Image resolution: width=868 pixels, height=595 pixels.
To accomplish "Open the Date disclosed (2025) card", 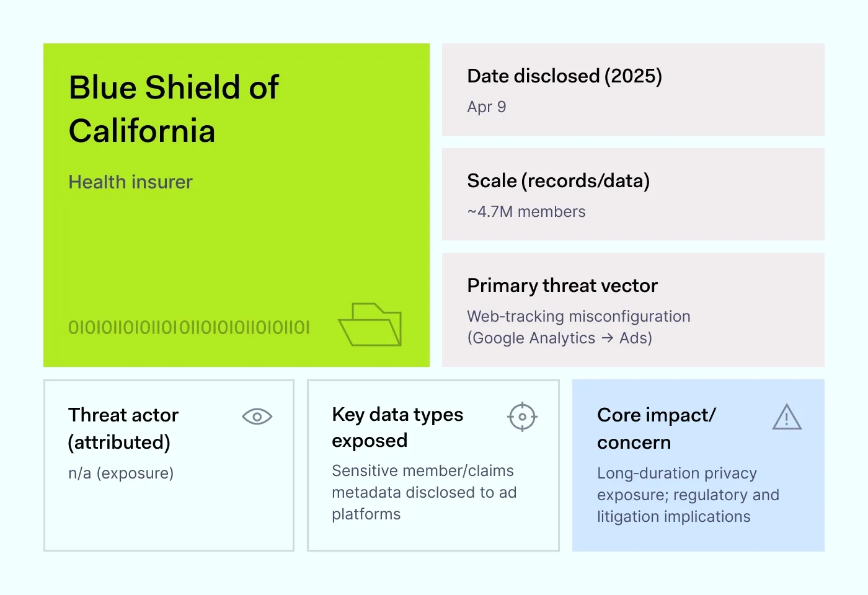I will pos(633,89).
